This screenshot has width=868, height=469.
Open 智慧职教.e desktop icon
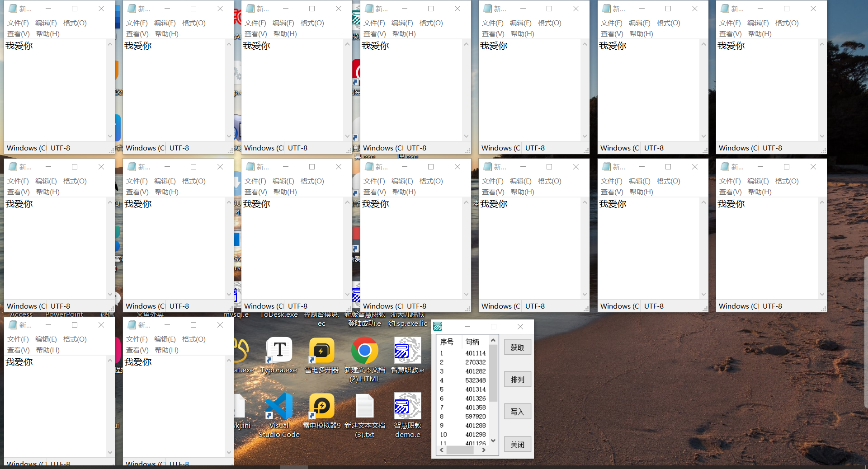click(406, 350)
